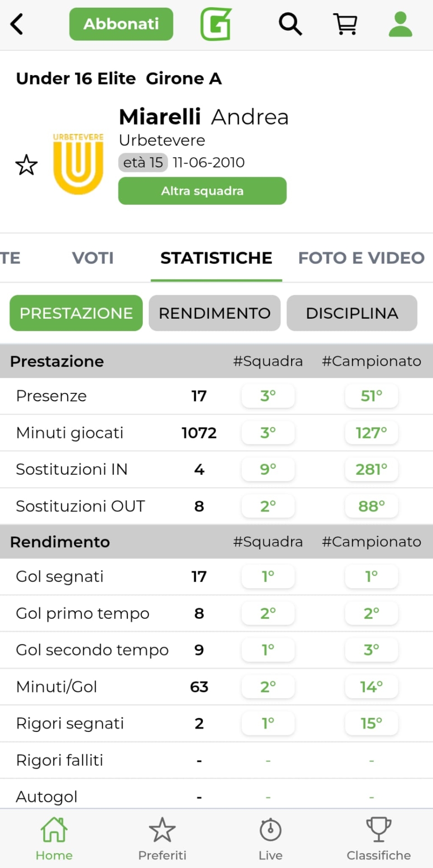Add Miarelli to favorites with star
This screenshot has width=433, height=868.
click(x=27, y=165)
